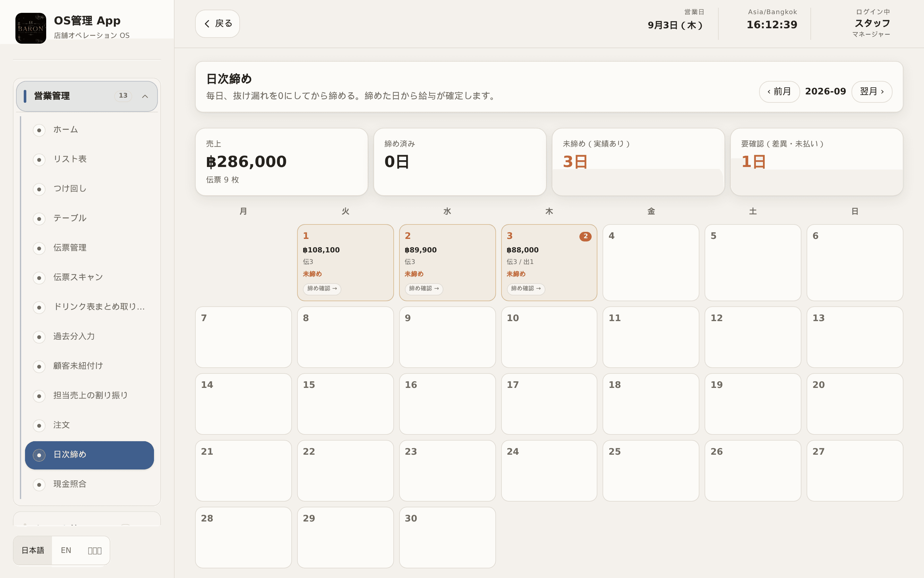Click the bullet icon next to テーブル
This screenshot has width=924, height=578.
coord(39,219)
